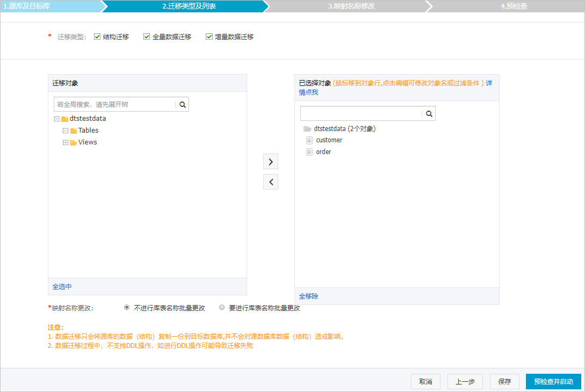Image resolution: width=585 pixels, height=392 pixels.
Task: Select the order table row
Action: 318,152
